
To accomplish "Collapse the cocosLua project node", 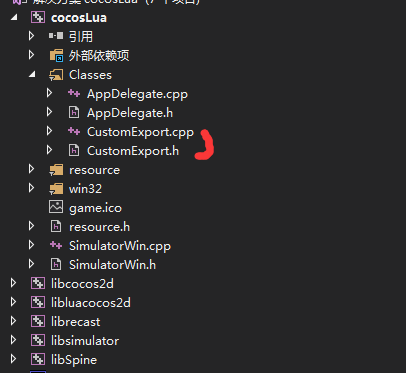I will pos(14,17).
